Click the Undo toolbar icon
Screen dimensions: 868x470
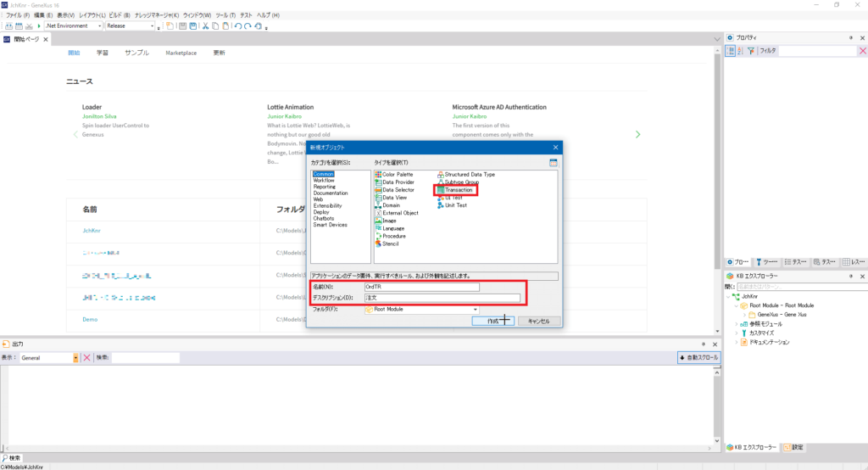(237, 26)
